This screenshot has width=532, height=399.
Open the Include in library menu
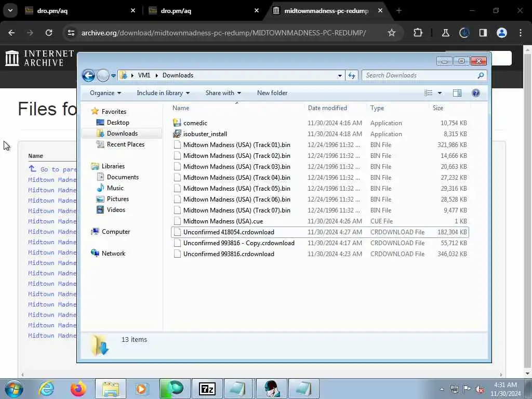(163, 93)
